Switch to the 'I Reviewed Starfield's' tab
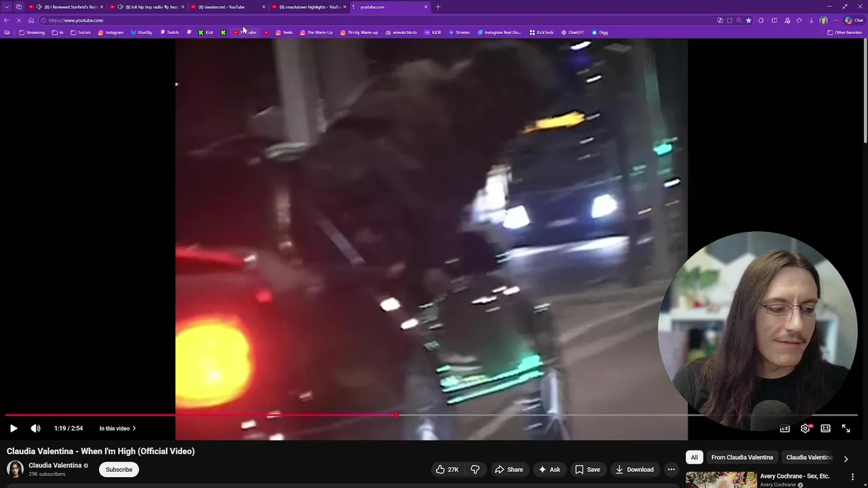Screen dimensions: 868x488 (x=66, y=7)
